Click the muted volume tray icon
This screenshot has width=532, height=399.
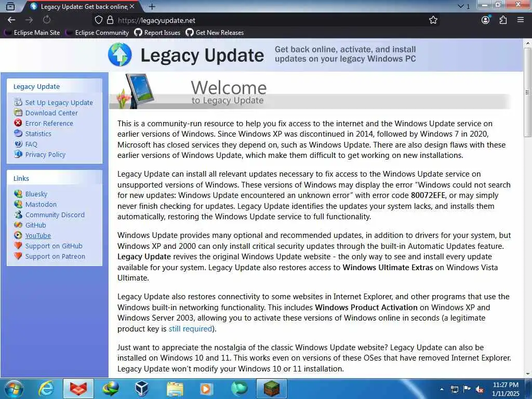tap(480, 389)
